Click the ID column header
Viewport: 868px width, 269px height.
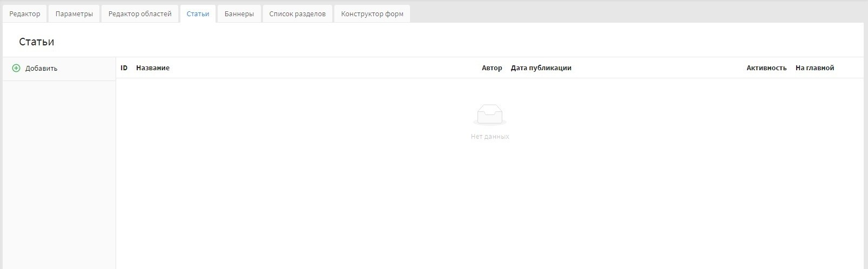point(124,68)
